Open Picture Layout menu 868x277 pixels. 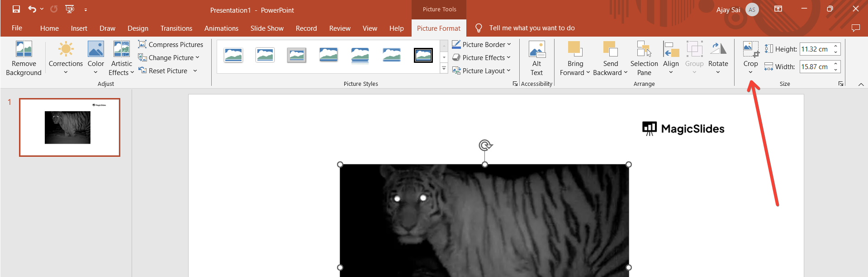pos(481,70)
